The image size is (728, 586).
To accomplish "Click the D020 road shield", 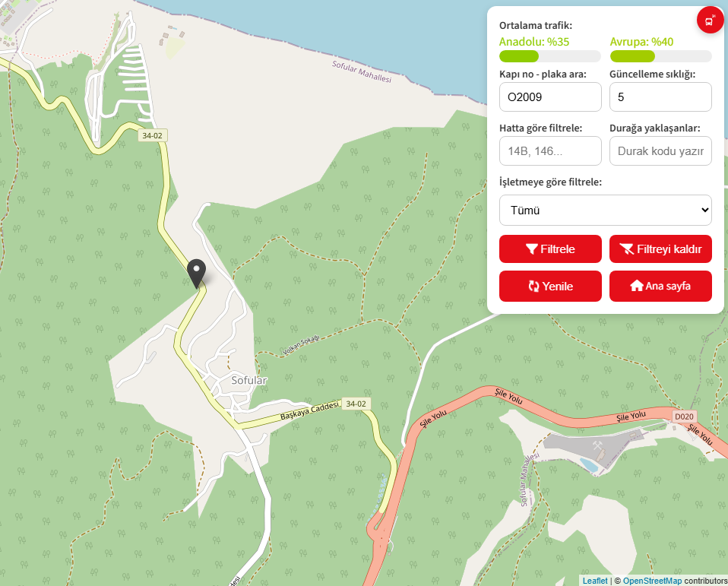I will (684, 417).
